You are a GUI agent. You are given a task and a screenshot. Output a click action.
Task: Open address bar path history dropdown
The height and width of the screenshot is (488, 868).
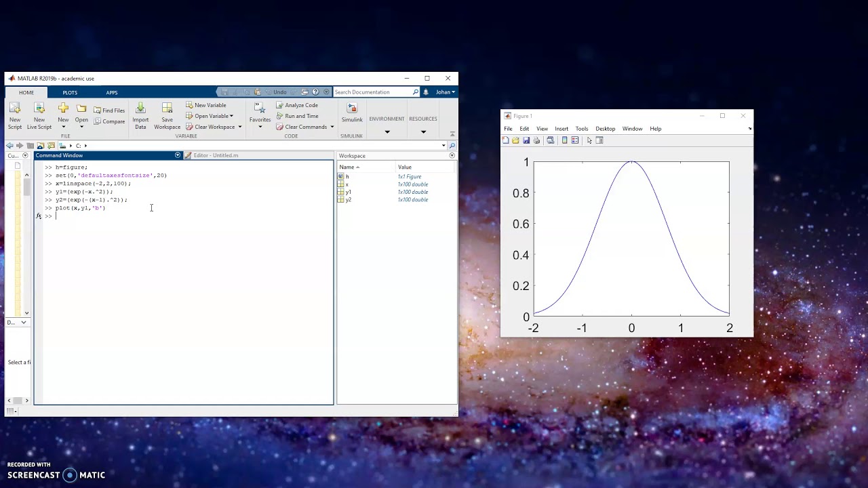tap(443, 146)
